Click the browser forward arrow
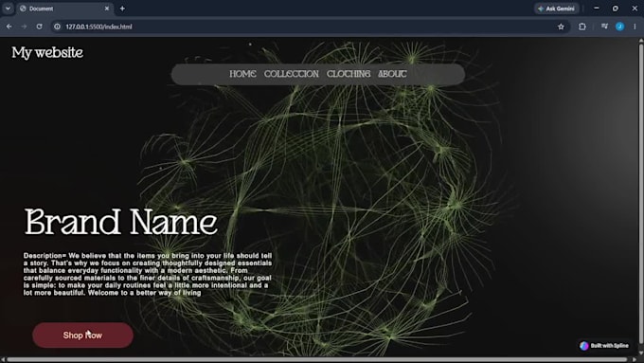Viewport: 644px width, 363px height. [x=24, y=27]
